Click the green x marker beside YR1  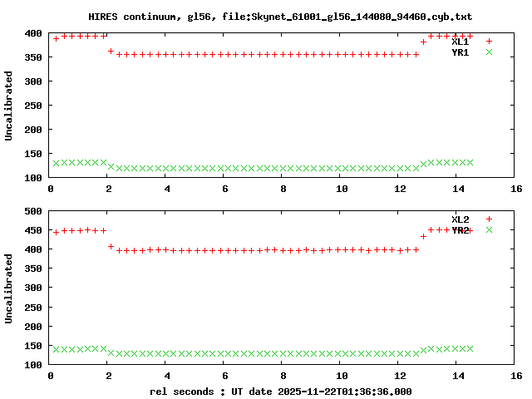click(x=489, y=52)
